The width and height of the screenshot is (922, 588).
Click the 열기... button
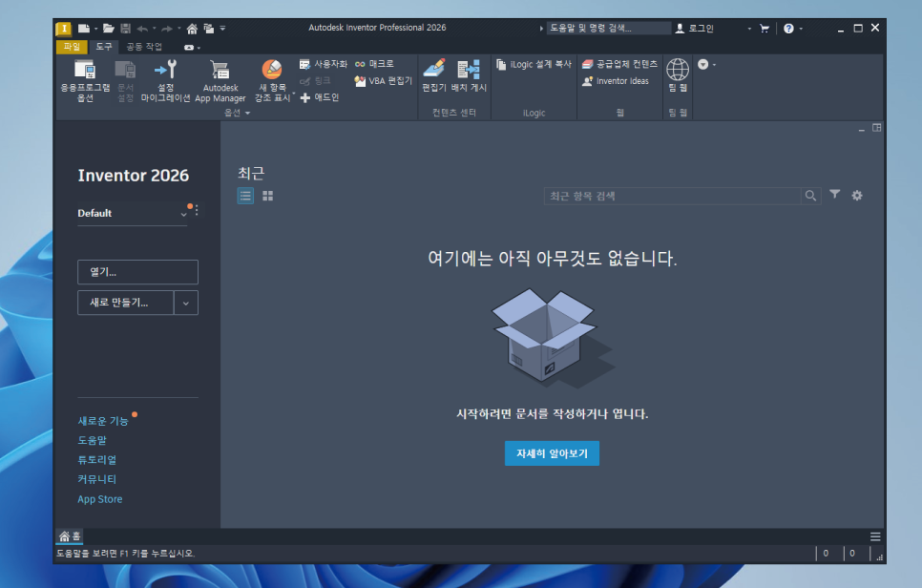click(137, 272)
